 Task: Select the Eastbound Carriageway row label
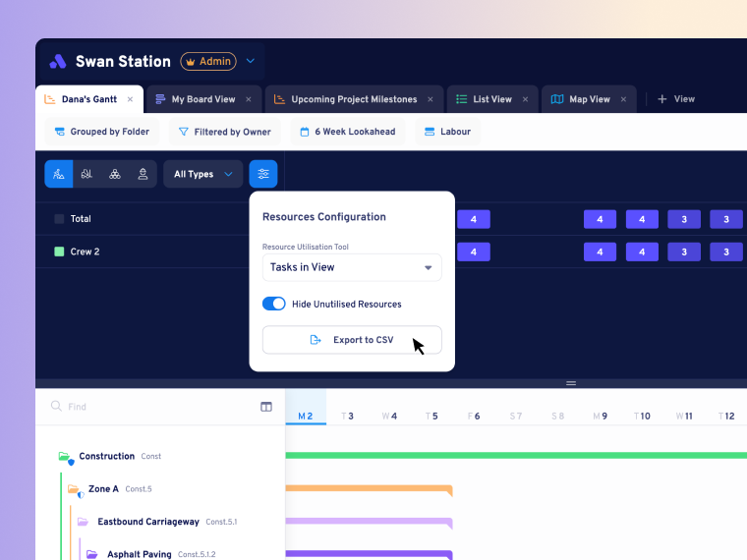point(148,522)
